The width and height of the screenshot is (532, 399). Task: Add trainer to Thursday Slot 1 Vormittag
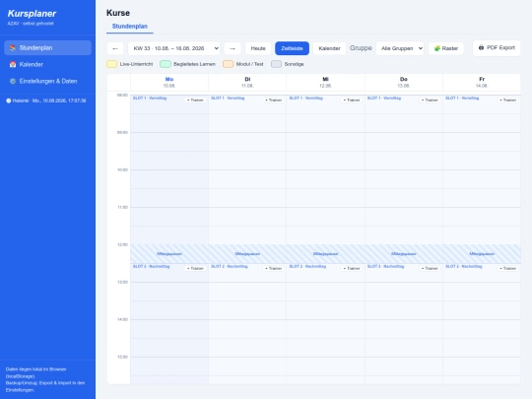[x=430, y=100]
